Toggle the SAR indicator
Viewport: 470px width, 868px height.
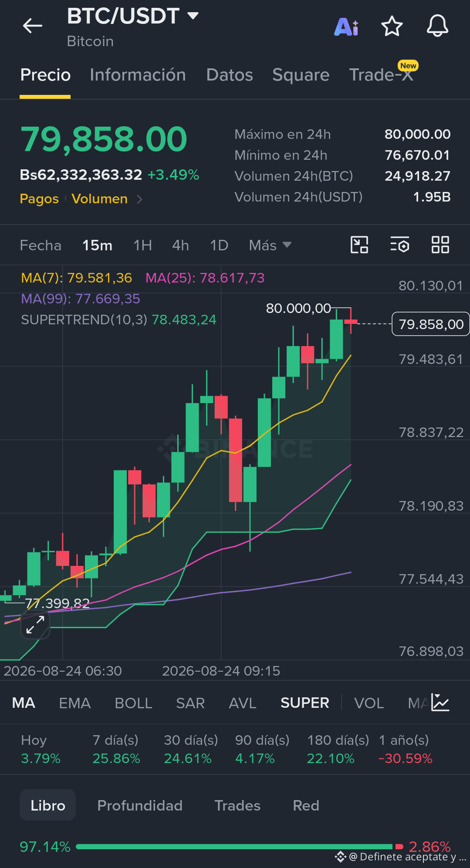pyautogui.click(x=190, y=703)
